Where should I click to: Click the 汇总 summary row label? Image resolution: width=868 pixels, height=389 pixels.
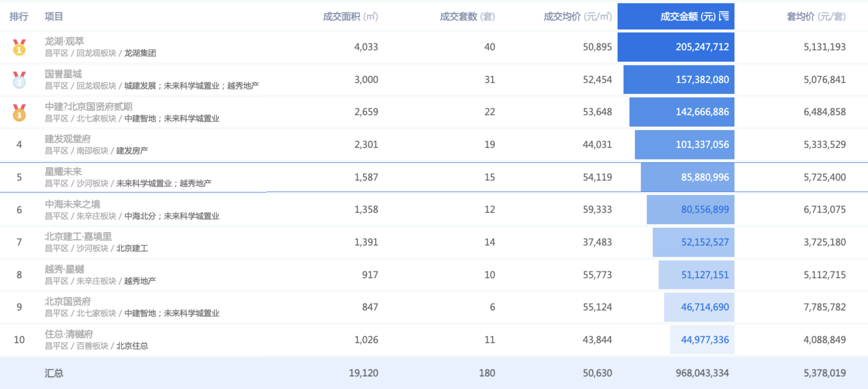click(x=54, y=373)
